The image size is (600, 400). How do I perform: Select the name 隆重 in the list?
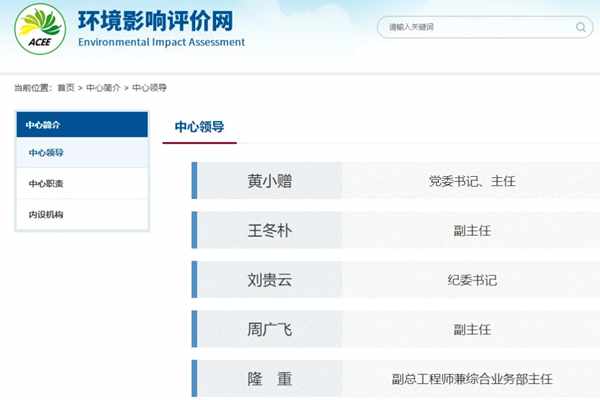coord(270,379)
